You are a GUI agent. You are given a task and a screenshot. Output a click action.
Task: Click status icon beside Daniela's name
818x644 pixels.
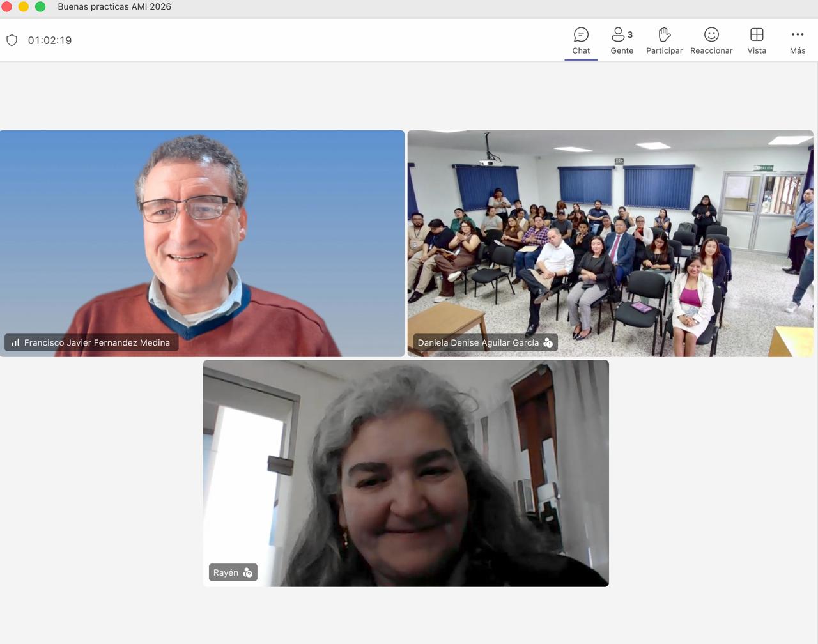[548, 343]
